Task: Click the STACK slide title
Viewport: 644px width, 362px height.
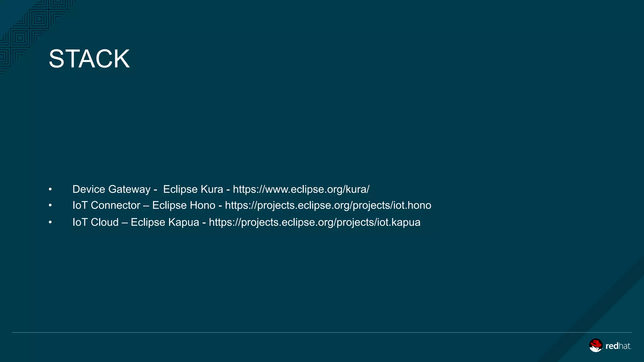Action: click(x=89, y=59)
